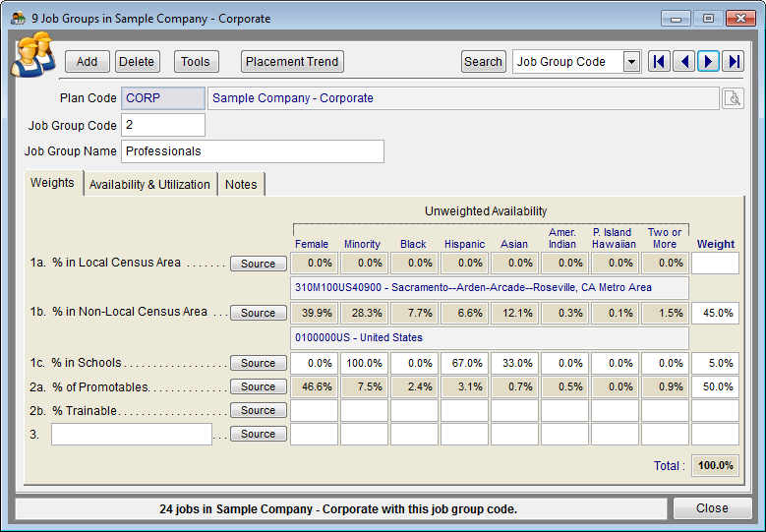This screenshot has width=766, height=532.
Task: Click the Add button
Action: coord(87,62)
